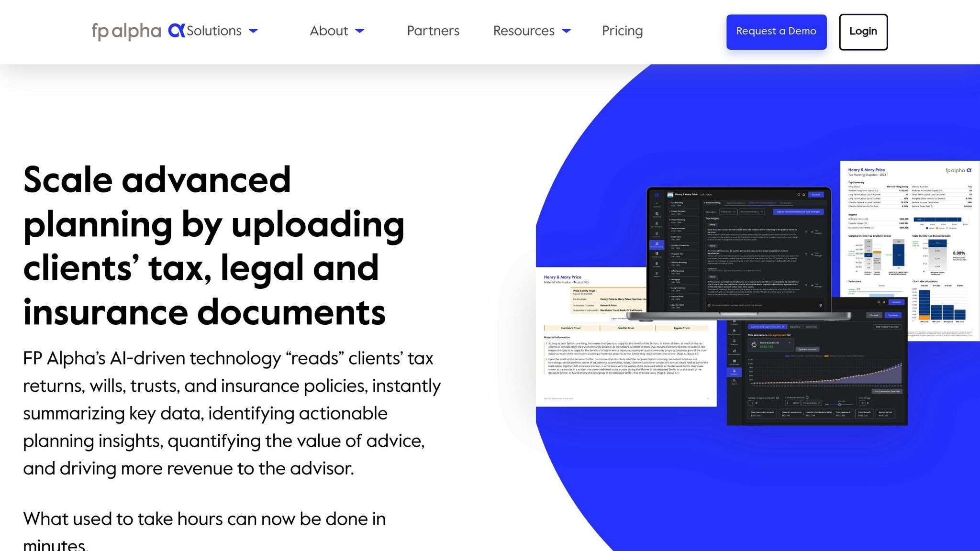Click the fp alpha logo on the tax snapshot
The image size is (980, 551).
click(x=958, y=170)
